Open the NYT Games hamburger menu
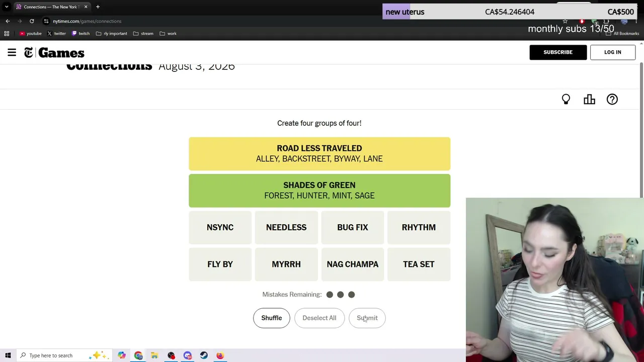 12,52
